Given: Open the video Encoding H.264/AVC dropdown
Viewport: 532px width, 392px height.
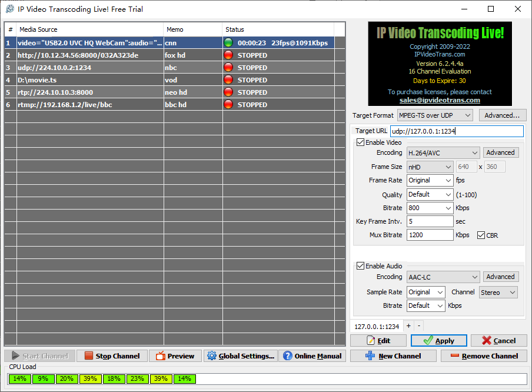Looking at the screenshot, I should pos(443,152).
